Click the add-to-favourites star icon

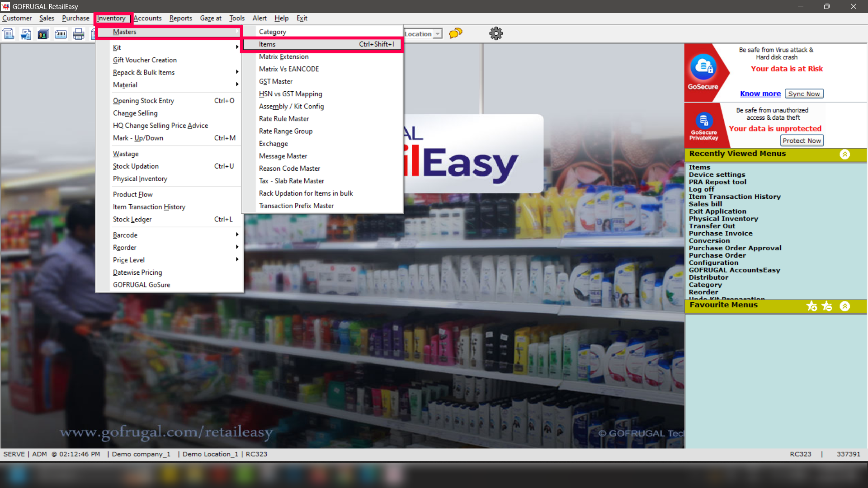pos(811,306)
